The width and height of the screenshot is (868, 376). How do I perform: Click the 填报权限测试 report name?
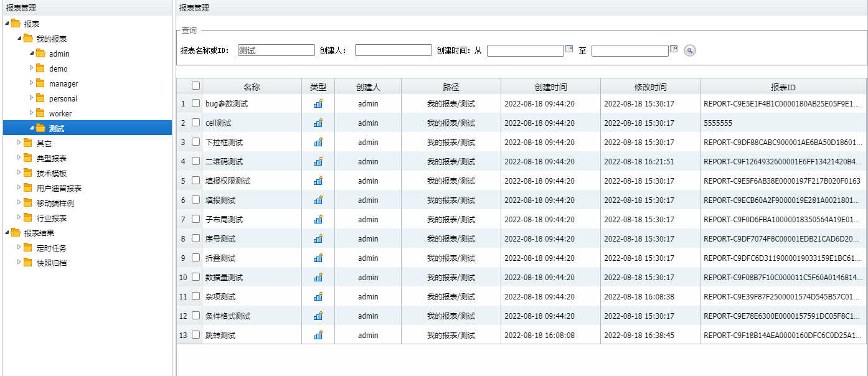point(228,181)
